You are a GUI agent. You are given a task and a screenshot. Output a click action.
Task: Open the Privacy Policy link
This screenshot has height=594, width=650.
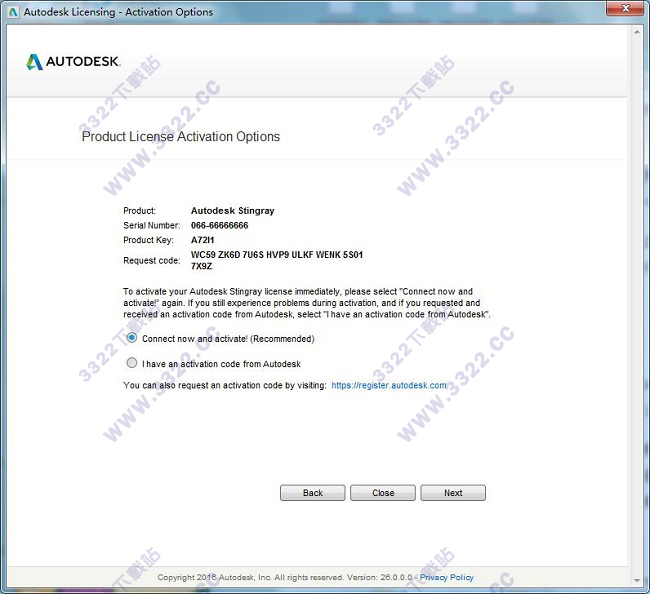point(446,577)
